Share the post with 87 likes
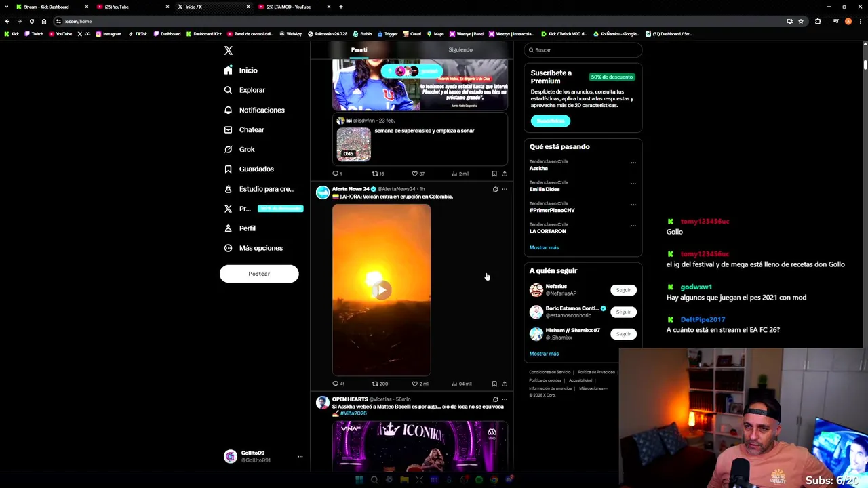 [504, 174]
